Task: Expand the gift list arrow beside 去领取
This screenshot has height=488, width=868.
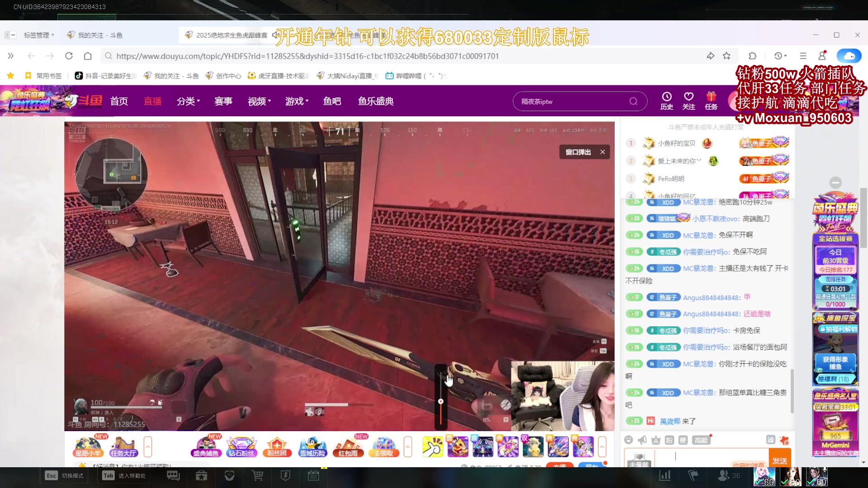Action: tap(408, 447)
